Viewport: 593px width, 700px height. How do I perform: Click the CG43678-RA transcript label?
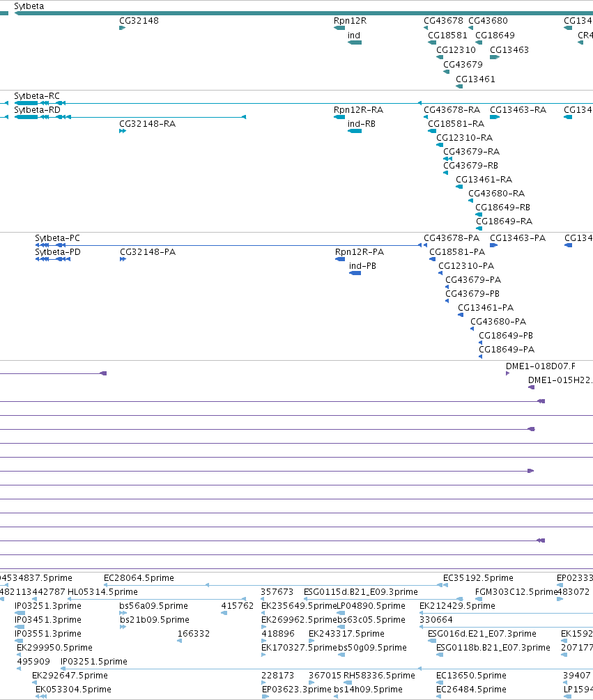point(452,110)
